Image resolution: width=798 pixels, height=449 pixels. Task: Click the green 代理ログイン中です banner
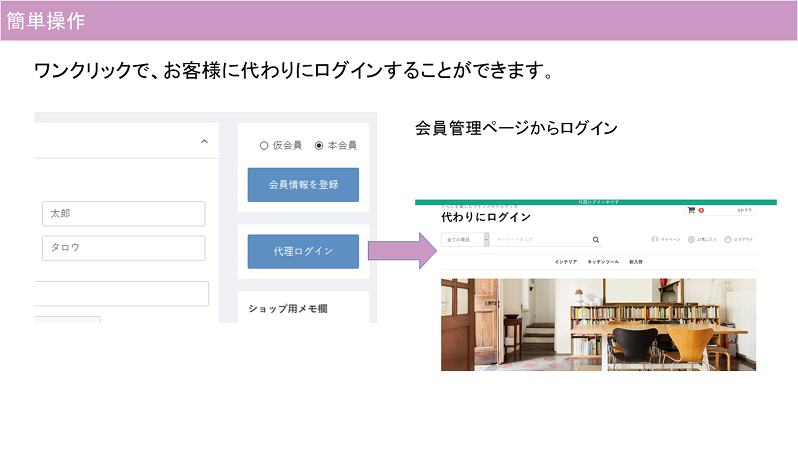point(596,202)
